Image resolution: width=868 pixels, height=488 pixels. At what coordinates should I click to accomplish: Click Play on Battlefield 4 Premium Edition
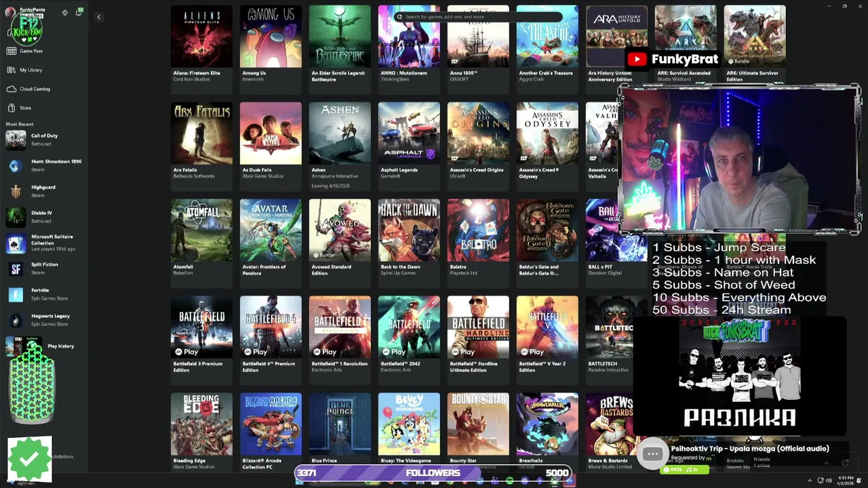(256, 352)
